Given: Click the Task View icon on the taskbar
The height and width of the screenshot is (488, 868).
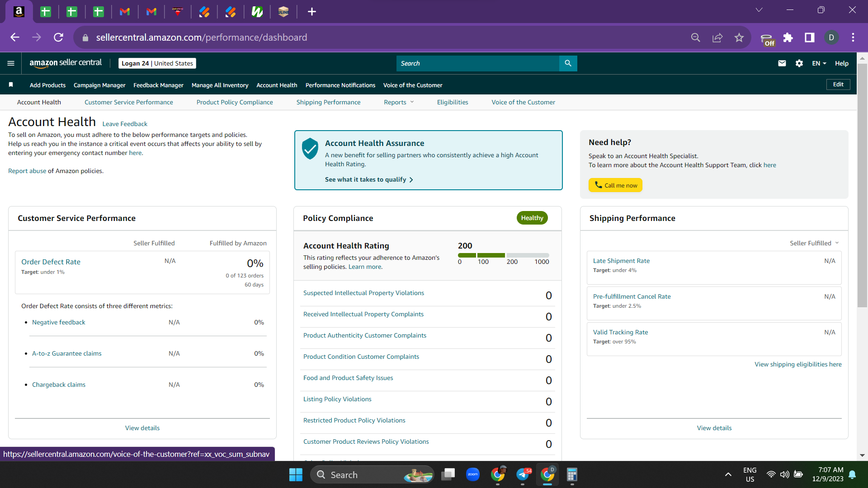Looking at the screenshot, I should pos(448,474).
